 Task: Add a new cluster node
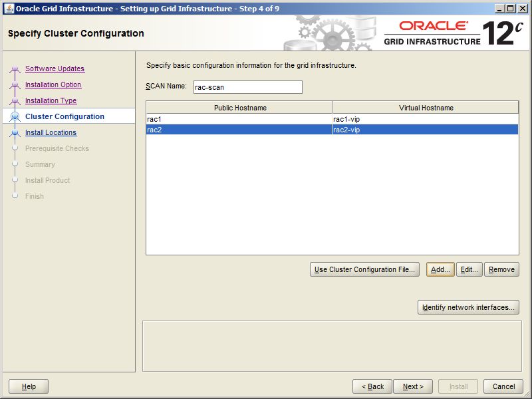point(440,269)
